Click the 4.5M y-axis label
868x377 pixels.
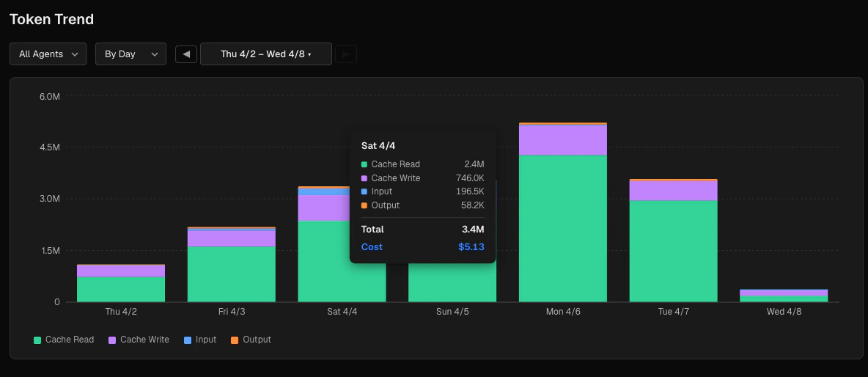[49, 147]
